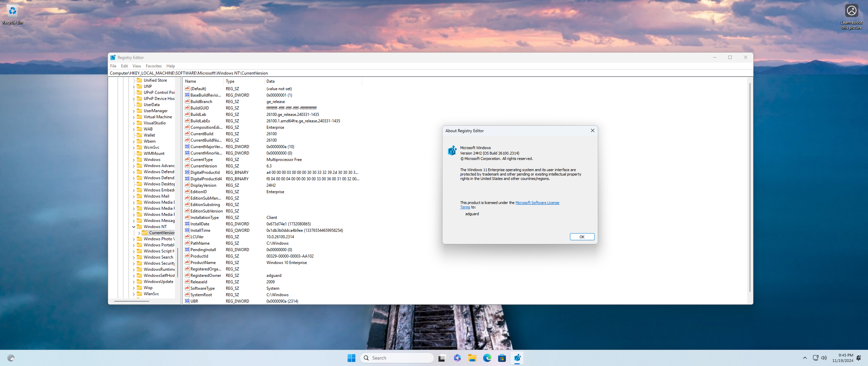
Task: Click the Wallet folder icon in tree
Action: pos(139,135)
